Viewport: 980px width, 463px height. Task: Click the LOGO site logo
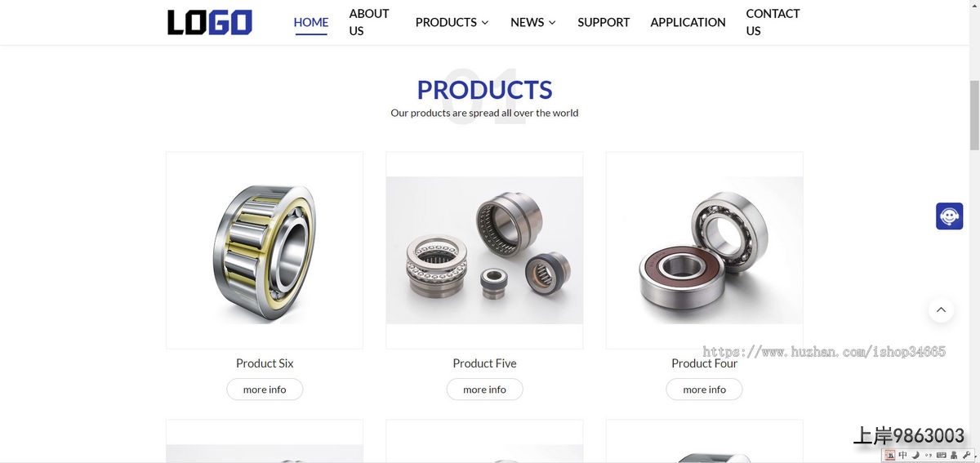click(210, 22)
